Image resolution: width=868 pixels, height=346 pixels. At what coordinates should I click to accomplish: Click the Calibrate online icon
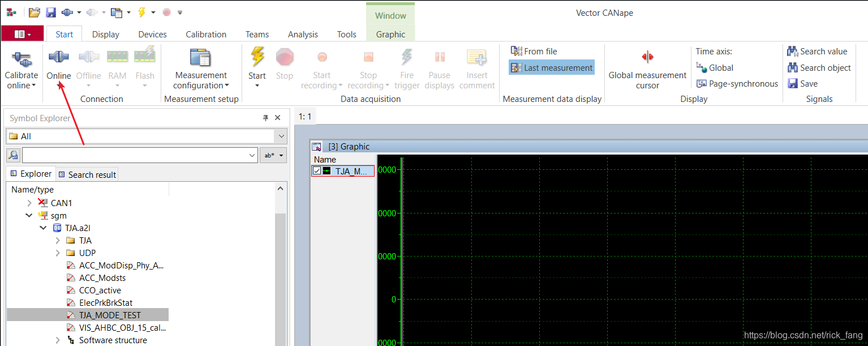[x=21, y=58]
